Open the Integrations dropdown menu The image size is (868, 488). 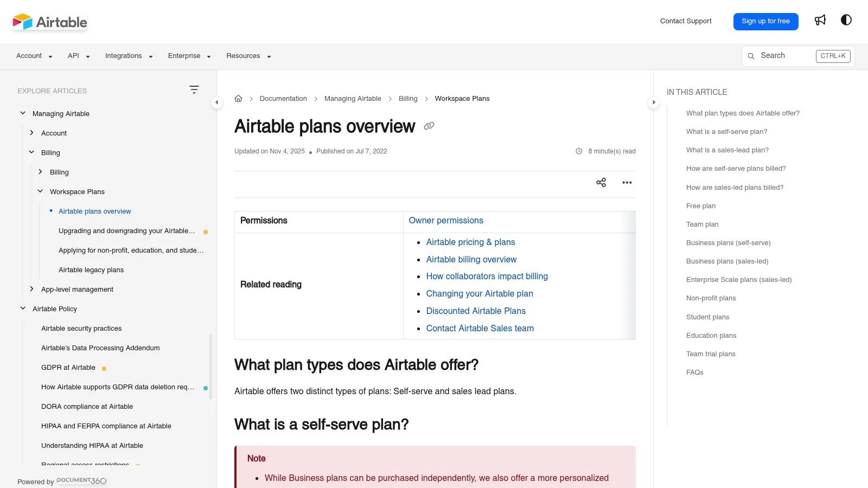129,56
